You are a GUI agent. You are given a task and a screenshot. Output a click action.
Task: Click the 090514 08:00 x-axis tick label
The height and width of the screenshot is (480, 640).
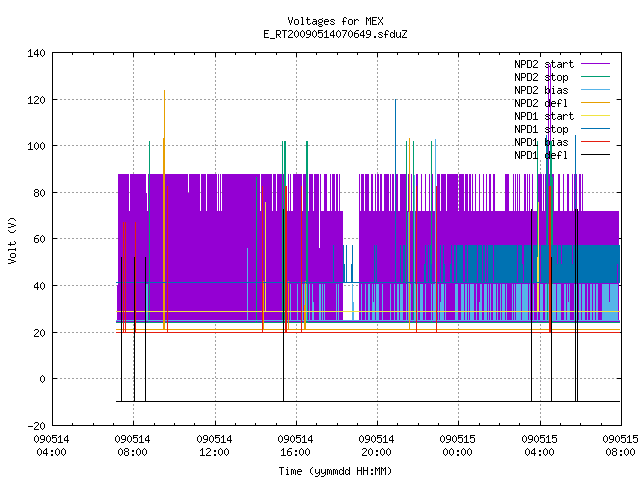pyautogui.click(x=133, y=446)
